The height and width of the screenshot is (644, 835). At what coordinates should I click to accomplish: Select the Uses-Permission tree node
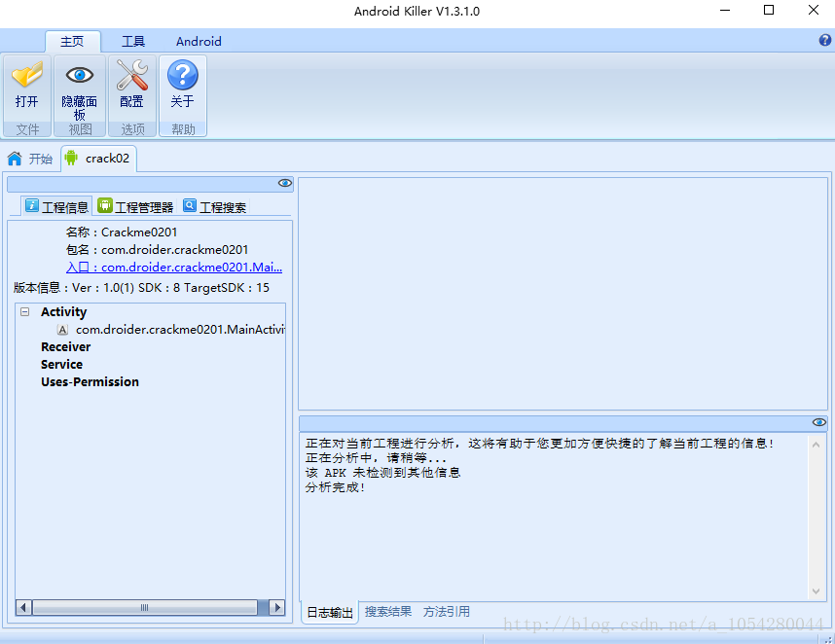[90, 382]
